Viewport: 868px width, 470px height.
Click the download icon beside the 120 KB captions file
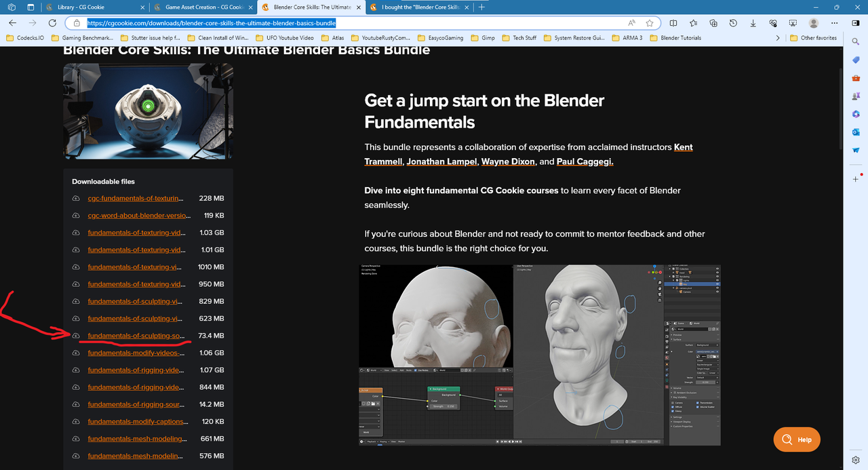pos(76,422)
